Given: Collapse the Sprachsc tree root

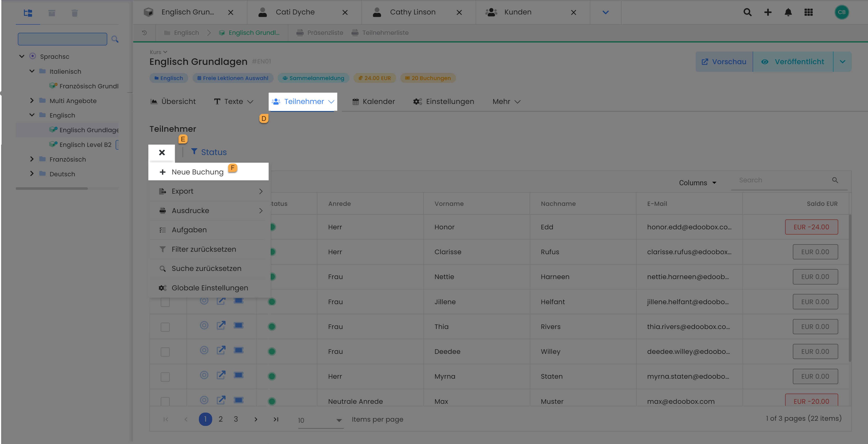Looking at the screenshot, I should (22, 56).
